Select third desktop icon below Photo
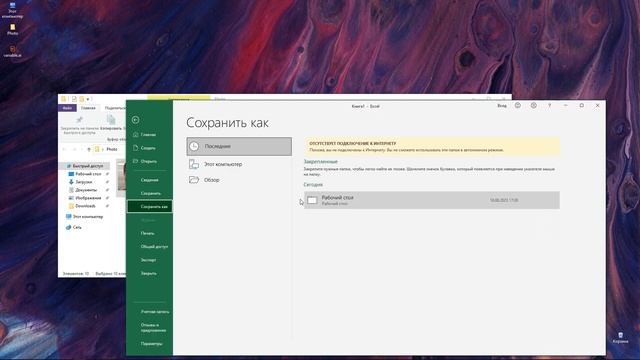Image resolution: width=640 pixels, height=360 pixels. tap(12, 51)
